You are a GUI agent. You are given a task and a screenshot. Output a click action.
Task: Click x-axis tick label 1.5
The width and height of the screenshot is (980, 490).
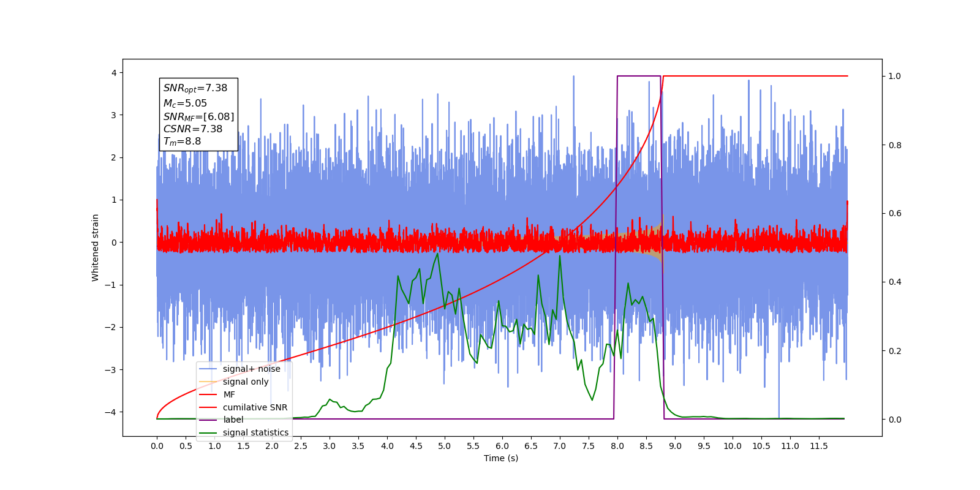point(243,446)
